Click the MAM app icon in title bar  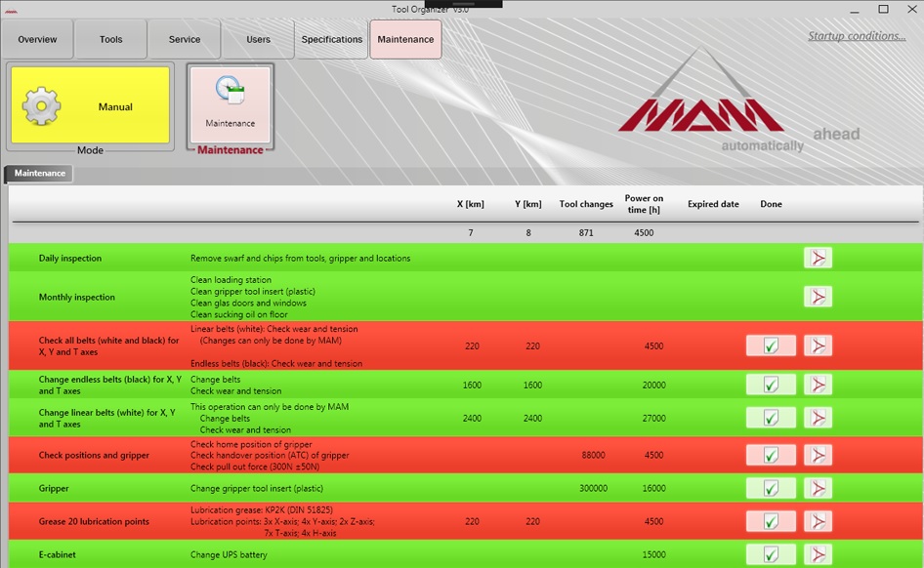[11, 10]
